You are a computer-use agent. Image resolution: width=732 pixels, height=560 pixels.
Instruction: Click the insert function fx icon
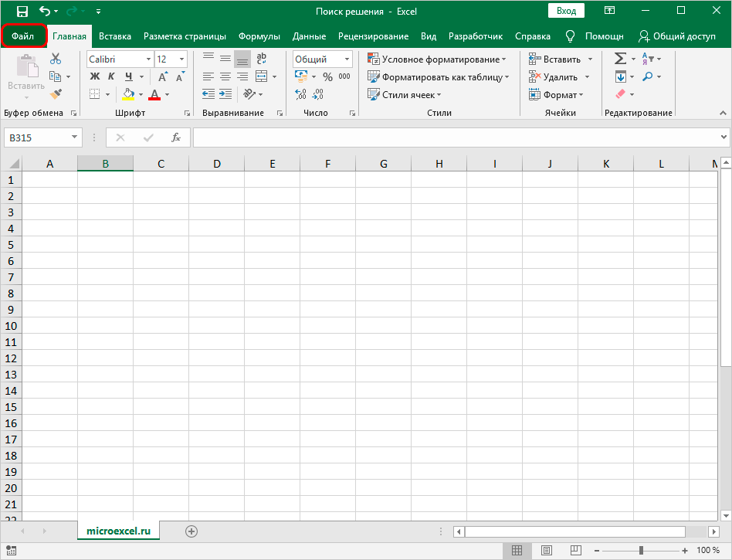point(176,137)
